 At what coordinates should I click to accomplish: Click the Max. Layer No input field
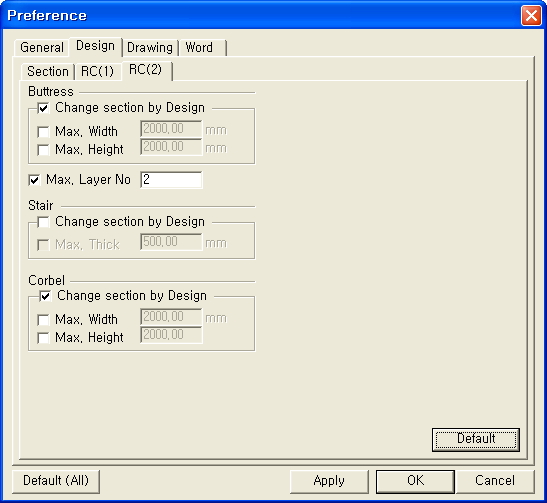pos(171,180)
